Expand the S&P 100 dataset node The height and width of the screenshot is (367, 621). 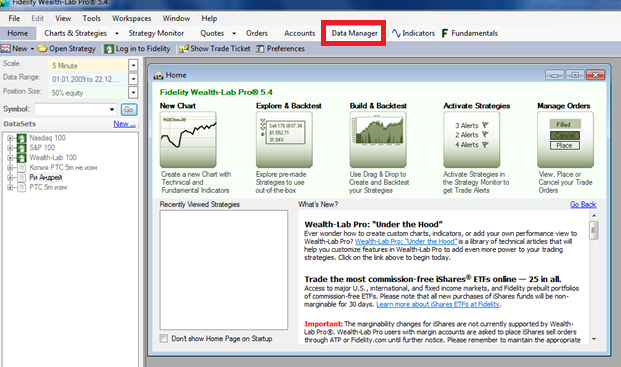(x=10, y=148)
